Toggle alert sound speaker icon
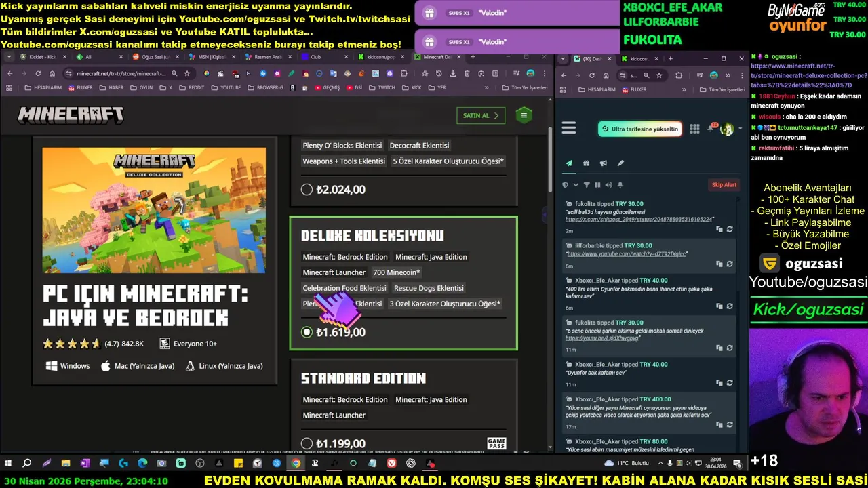Viewport: 868px width, 488px height. pyautogui.click(x=608, y=185)
